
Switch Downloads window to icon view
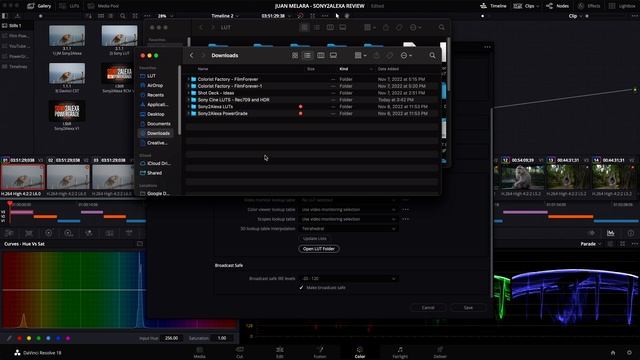coord(295,56)
